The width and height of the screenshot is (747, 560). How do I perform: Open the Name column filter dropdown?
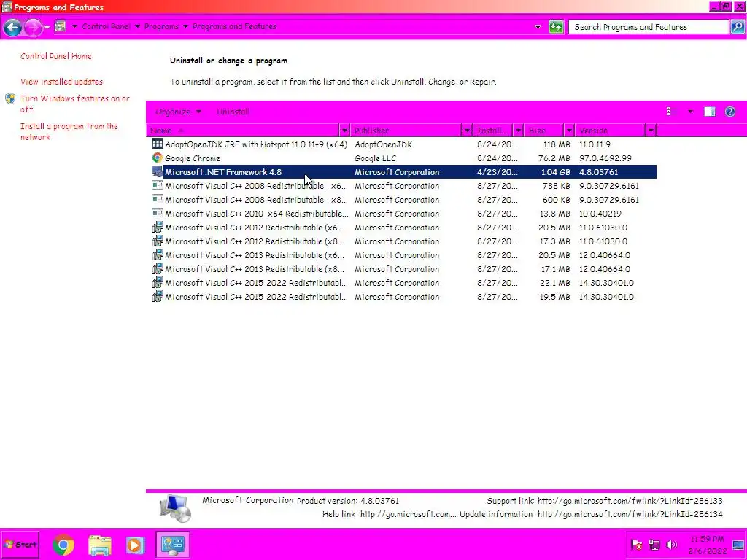coord(344,131)
